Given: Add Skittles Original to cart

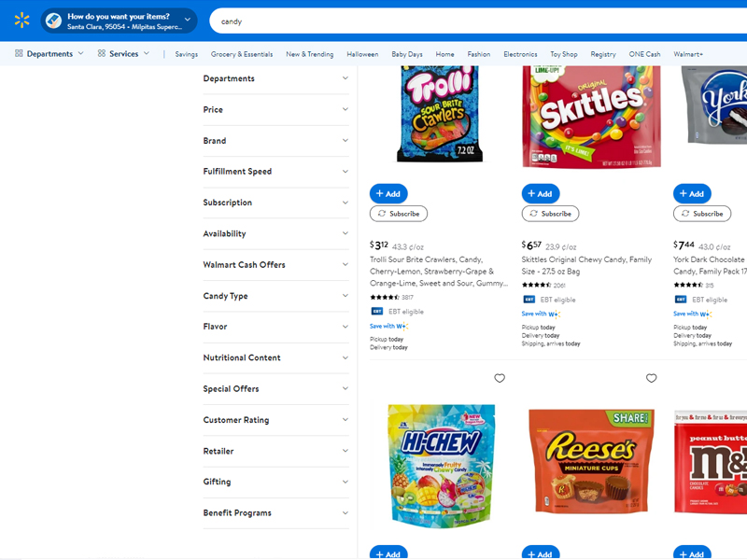Looking at the screenshot, I should 541,193.
